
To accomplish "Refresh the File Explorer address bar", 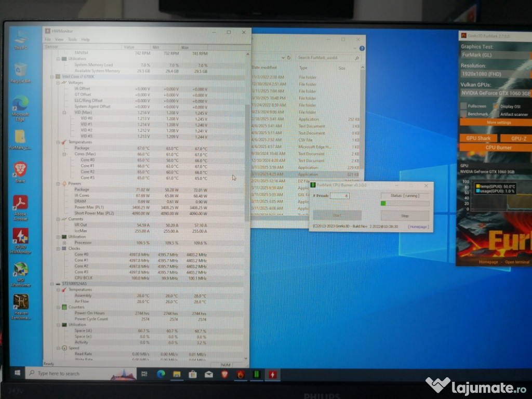I will pos(289,58).
